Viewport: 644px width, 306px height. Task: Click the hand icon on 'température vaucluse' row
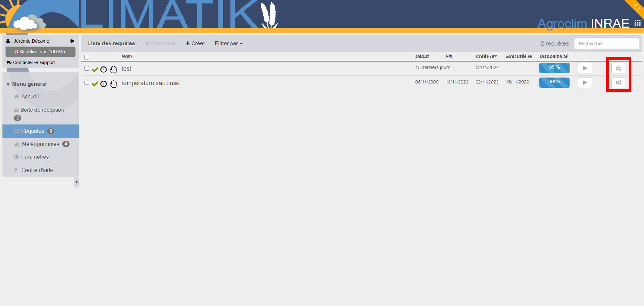(x=113, y=84)
